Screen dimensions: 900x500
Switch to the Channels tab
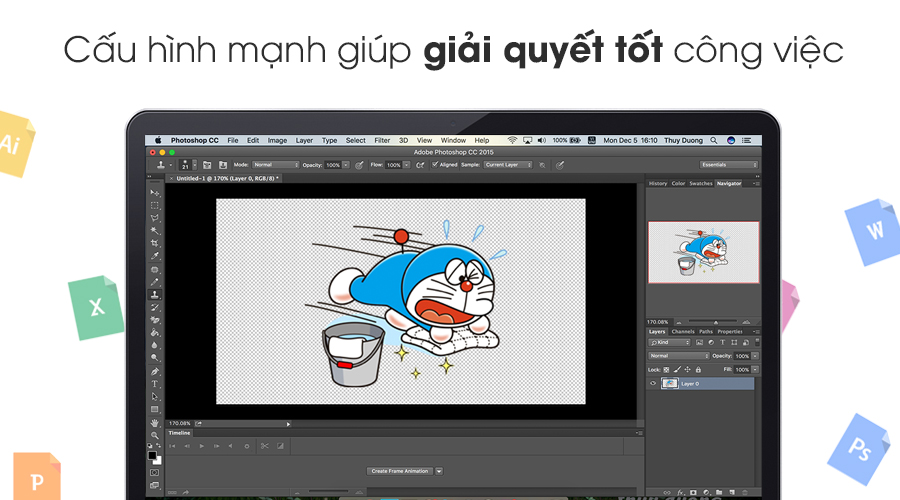pyautogui.click(x=683, y=331)
